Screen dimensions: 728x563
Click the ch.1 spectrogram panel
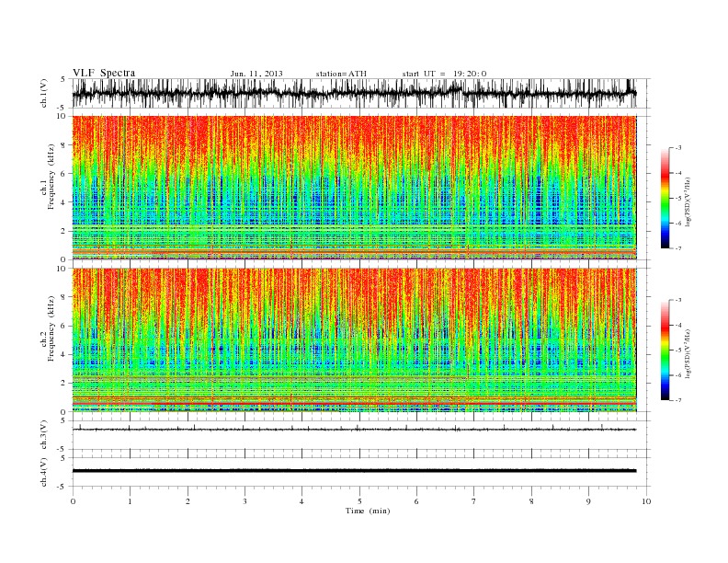354,188
